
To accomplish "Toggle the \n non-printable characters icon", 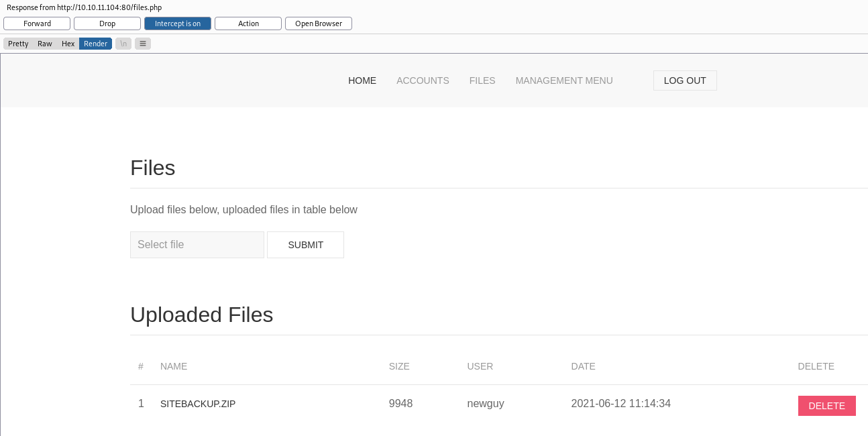I will click(x=123, y=44).
